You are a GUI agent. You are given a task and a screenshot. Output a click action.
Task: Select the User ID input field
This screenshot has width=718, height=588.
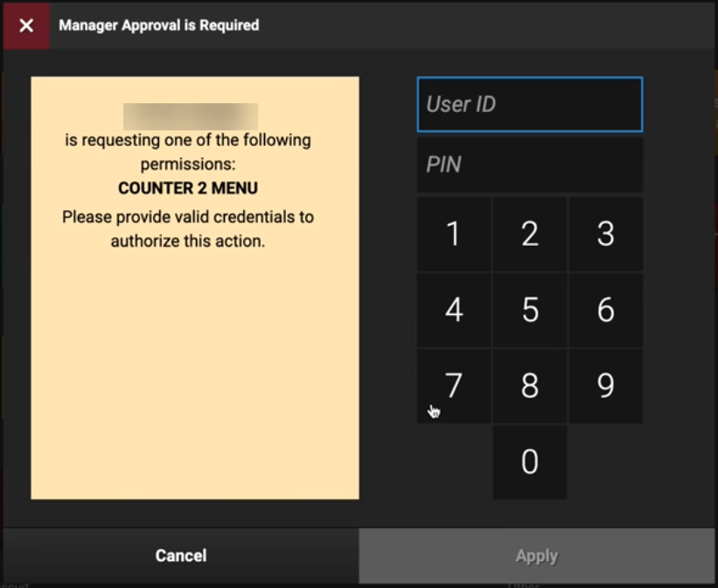(529, 103)
